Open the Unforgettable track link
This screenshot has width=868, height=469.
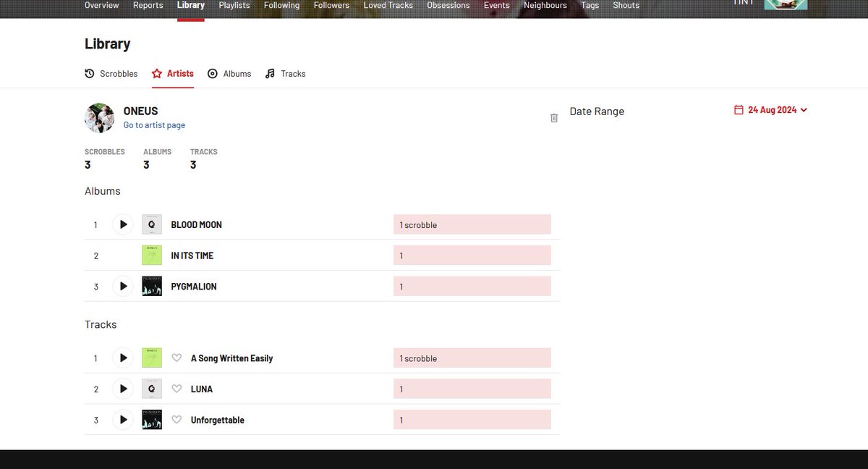(218, 420)
